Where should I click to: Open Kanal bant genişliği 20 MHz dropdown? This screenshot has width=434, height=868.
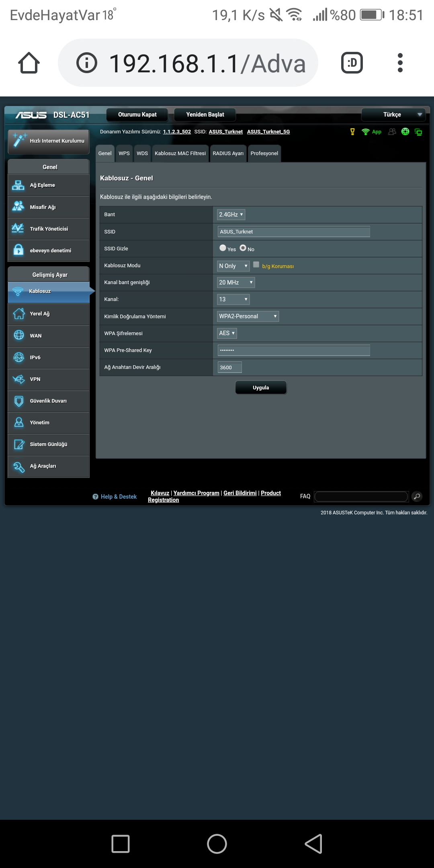(236, 283)
